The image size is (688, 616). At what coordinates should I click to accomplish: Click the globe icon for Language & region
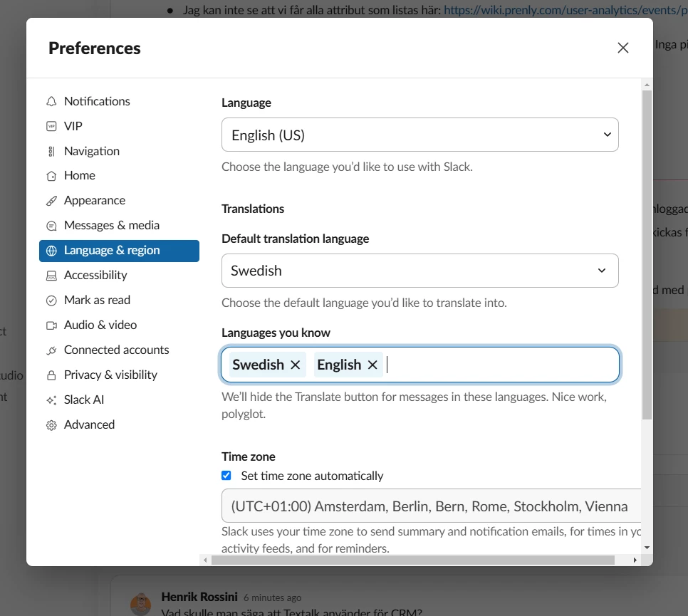click(x=51, y=251)
